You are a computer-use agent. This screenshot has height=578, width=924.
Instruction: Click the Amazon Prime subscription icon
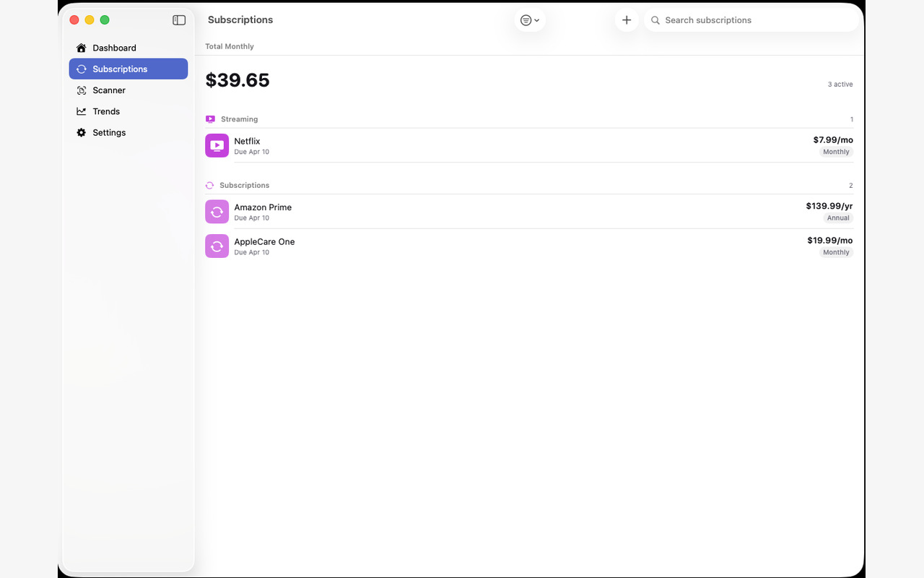click(217, 212)
